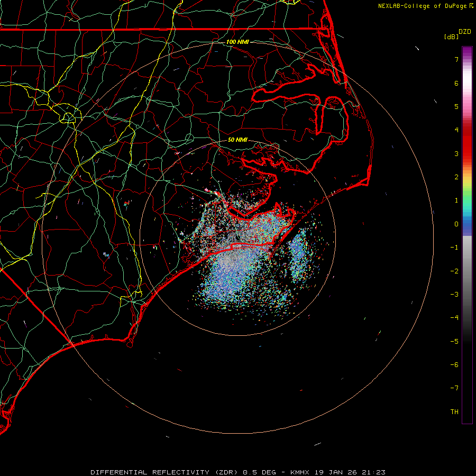Click the KMHX station identifier in caption
This screenshot has width=476, height=476.
(x=300, y=472)
